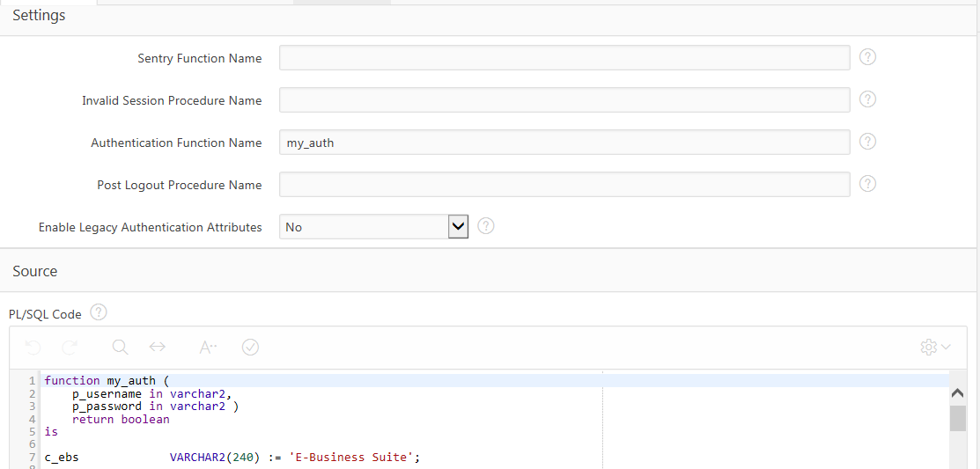Open help for Post Logout Procedure Name
The height and width of the screenshot is (469, 980).
point(867,184)
